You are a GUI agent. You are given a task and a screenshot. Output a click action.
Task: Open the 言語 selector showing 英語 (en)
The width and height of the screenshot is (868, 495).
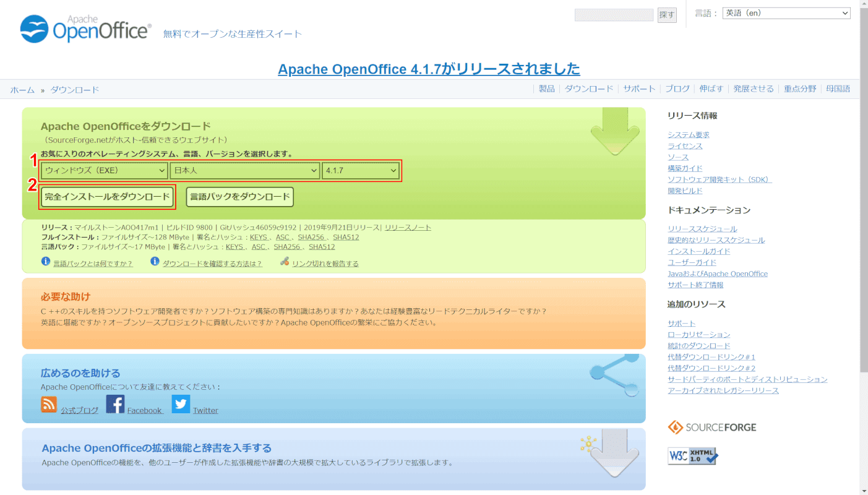coord(786,13)
